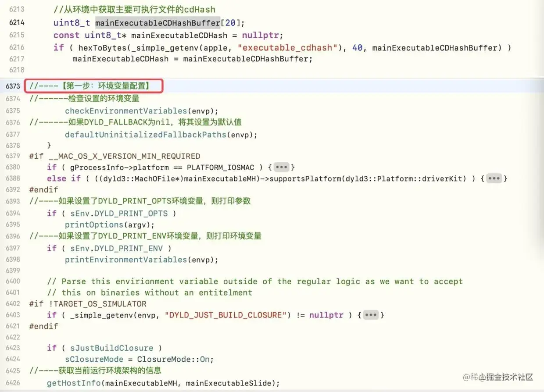Click comment 检查设置的环境变量

(x=84, y=98)
